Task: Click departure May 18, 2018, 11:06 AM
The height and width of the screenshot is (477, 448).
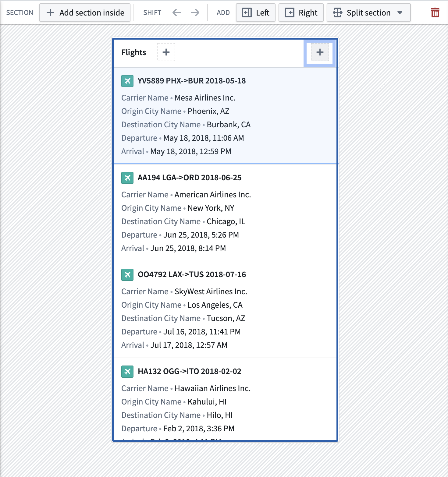Action: tap(204, 138)
